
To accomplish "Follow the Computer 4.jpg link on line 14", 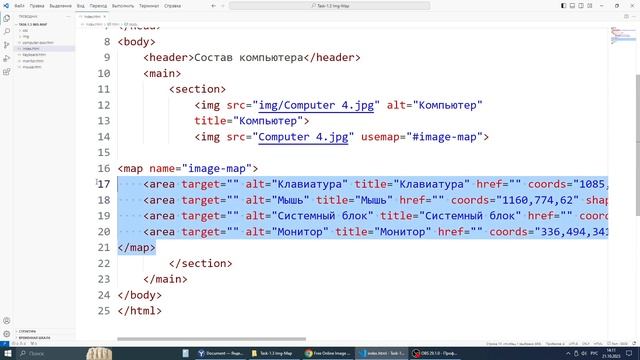I will (x=303, y=137).
